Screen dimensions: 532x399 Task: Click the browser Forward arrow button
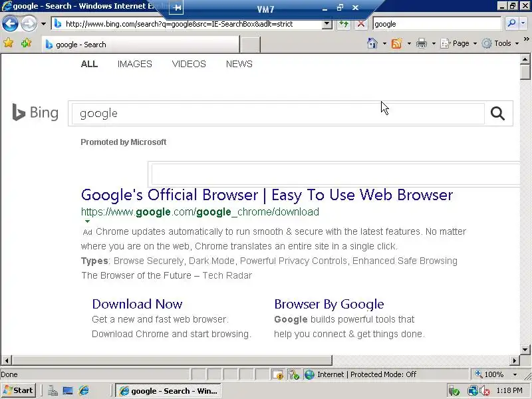coord(29,24)
